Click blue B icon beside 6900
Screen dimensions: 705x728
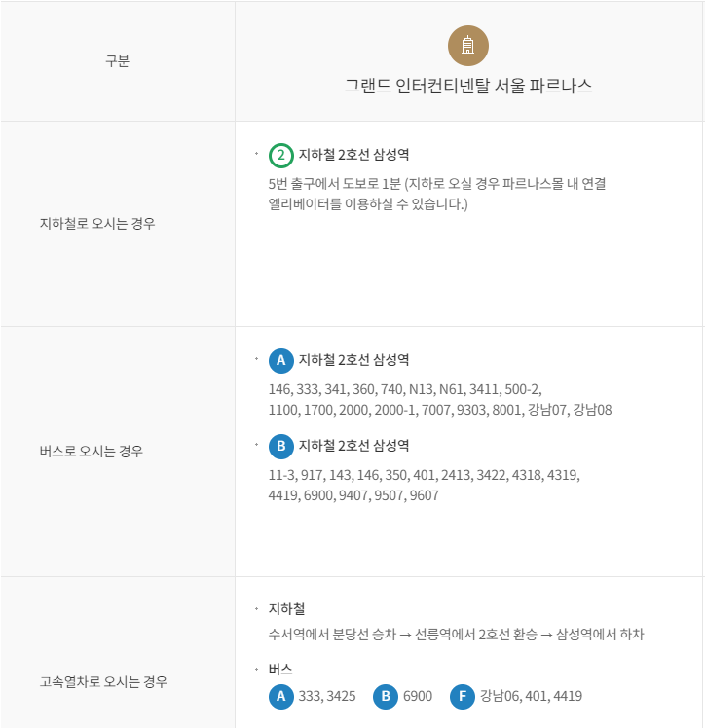[x=386, y=697]
